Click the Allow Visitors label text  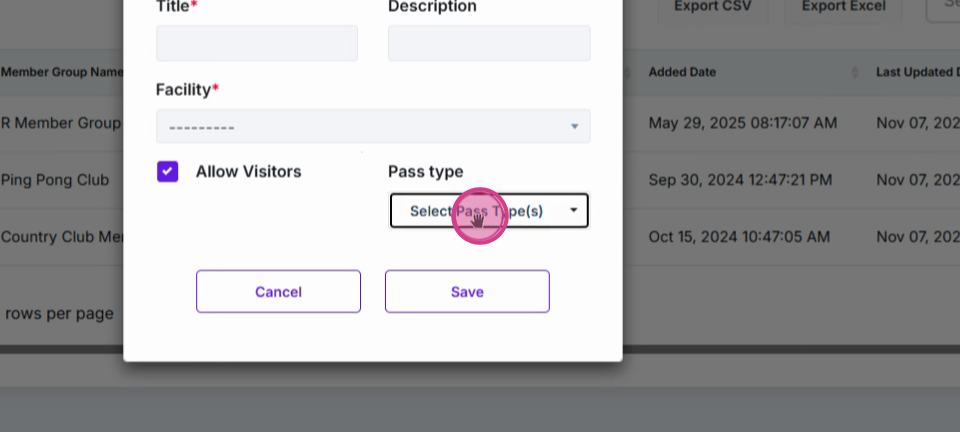click(249, 172)
